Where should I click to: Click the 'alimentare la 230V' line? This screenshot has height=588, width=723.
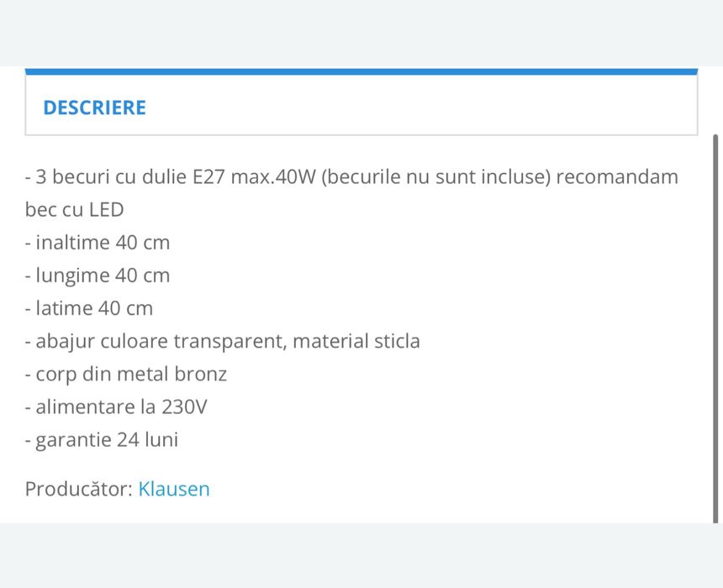(x=121, y=407)
